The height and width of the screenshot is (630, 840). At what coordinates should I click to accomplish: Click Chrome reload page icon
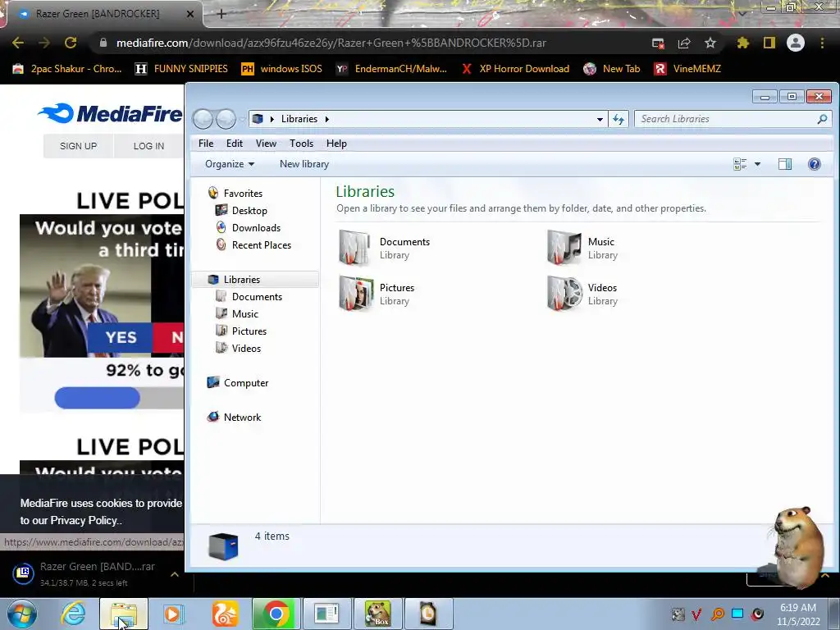[x=71, y=43]
